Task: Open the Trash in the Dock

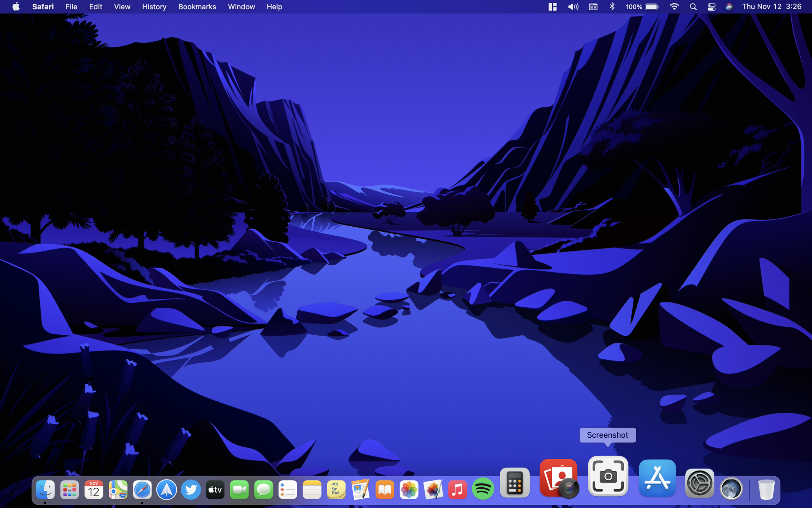Action: [x=766, y=490]
